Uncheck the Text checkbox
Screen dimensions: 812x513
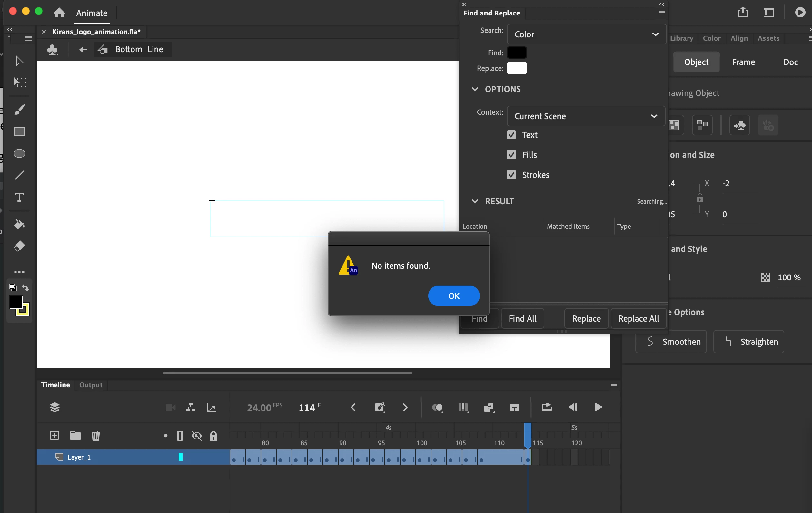click(x=511, y=135)
